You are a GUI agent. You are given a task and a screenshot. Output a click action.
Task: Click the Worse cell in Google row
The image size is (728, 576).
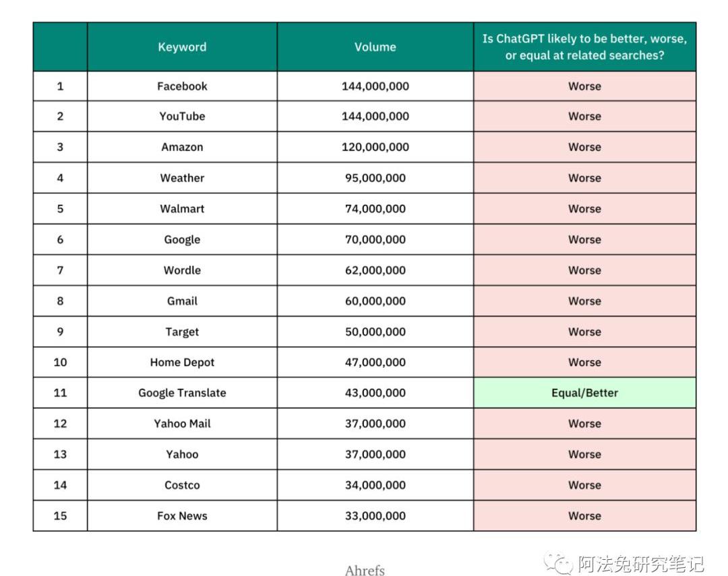(584, 240)
